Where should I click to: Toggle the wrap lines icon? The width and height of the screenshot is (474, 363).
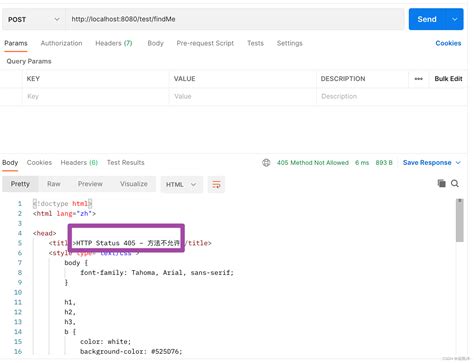point(216,184)
